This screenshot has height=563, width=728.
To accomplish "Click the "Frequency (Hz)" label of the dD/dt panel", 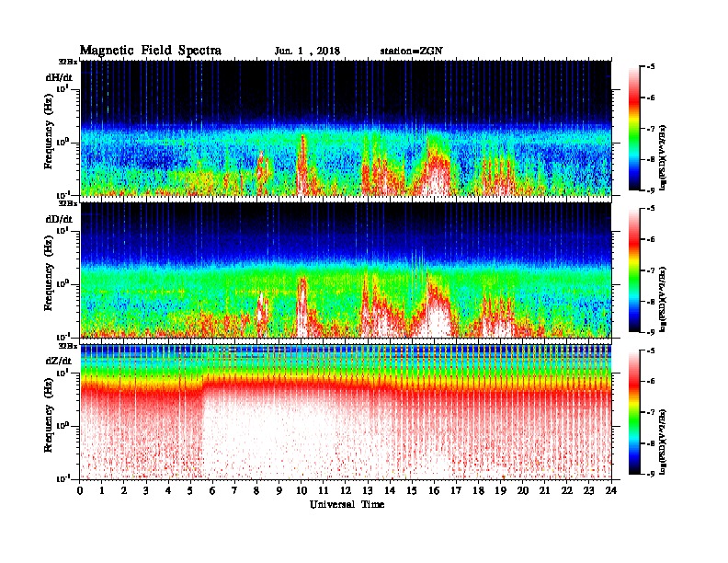I will [x=49, y=273].
